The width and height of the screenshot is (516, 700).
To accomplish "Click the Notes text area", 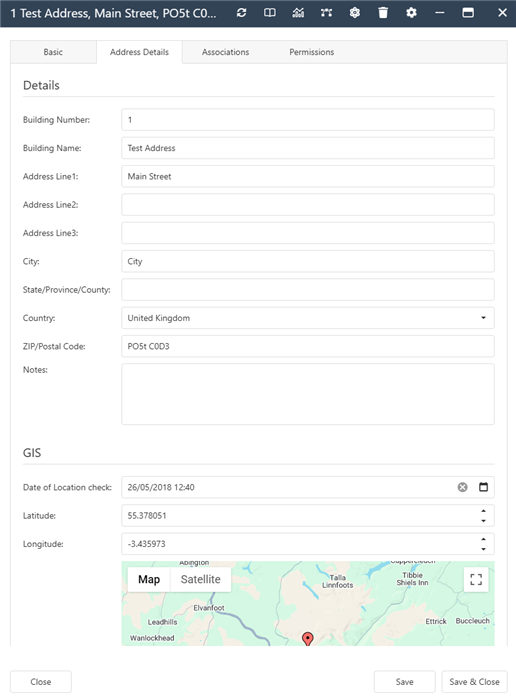I will [308, 394].
